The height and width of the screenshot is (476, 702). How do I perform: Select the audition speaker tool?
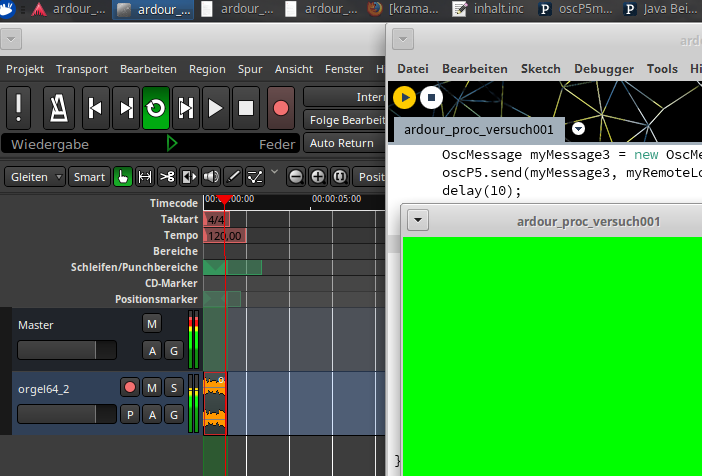(x=211, y=177)
